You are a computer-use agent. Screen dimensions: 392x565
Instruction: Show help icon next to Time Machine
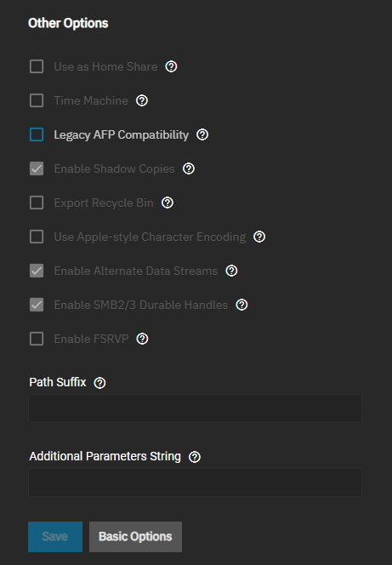tap(142, 100)
